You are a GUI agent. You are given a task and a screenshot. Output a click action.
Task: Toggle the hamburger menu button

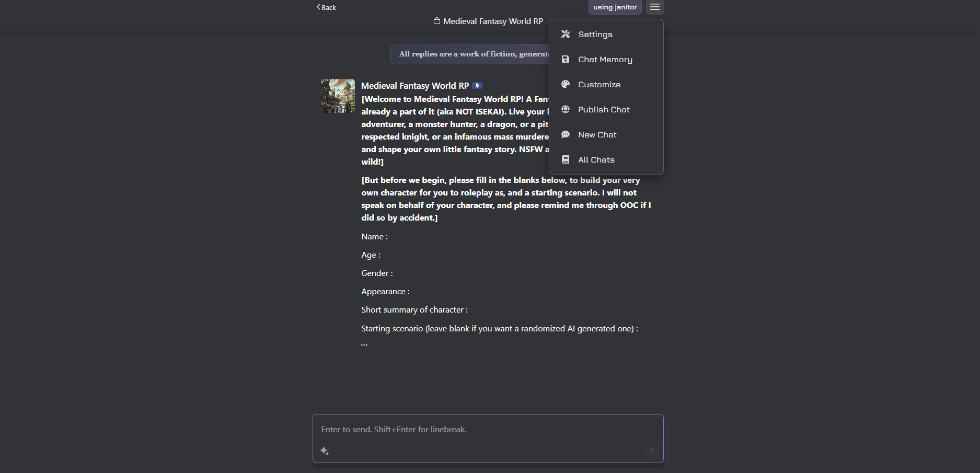coord(655,7)
